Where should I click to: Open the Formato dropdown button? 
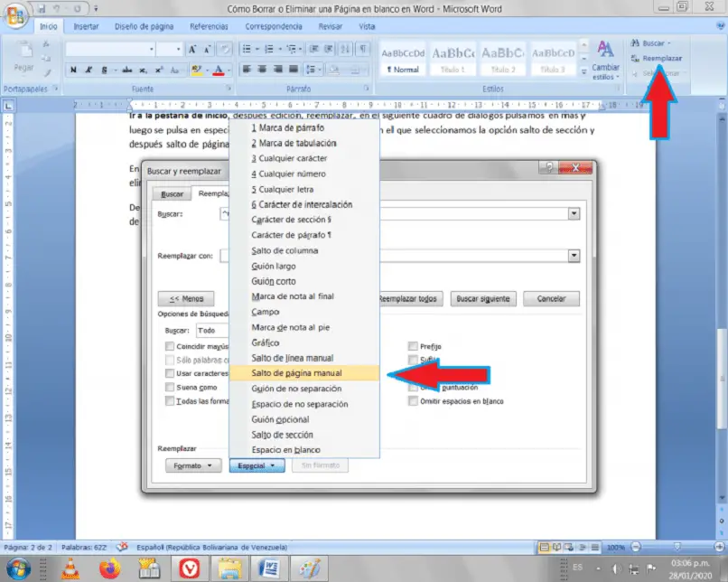click(x=192, y=465)
